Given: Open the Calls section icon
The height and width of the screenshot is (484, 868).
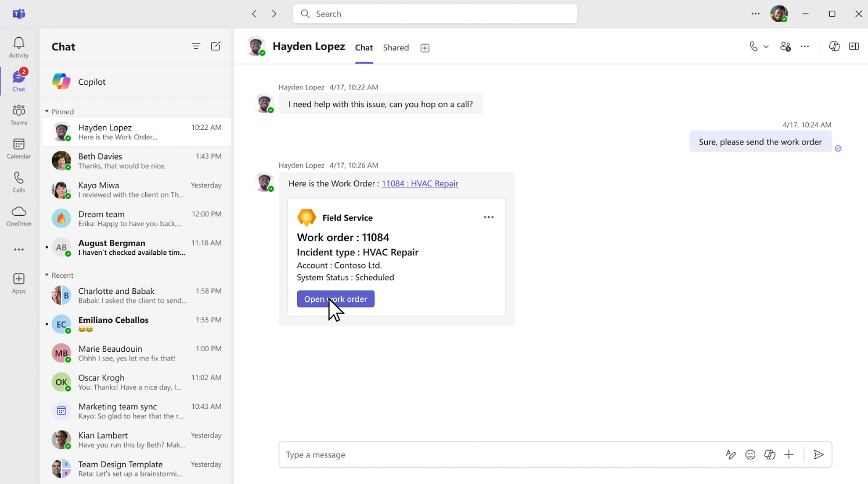Looking at the screenshot, I should tap(19, 182).
